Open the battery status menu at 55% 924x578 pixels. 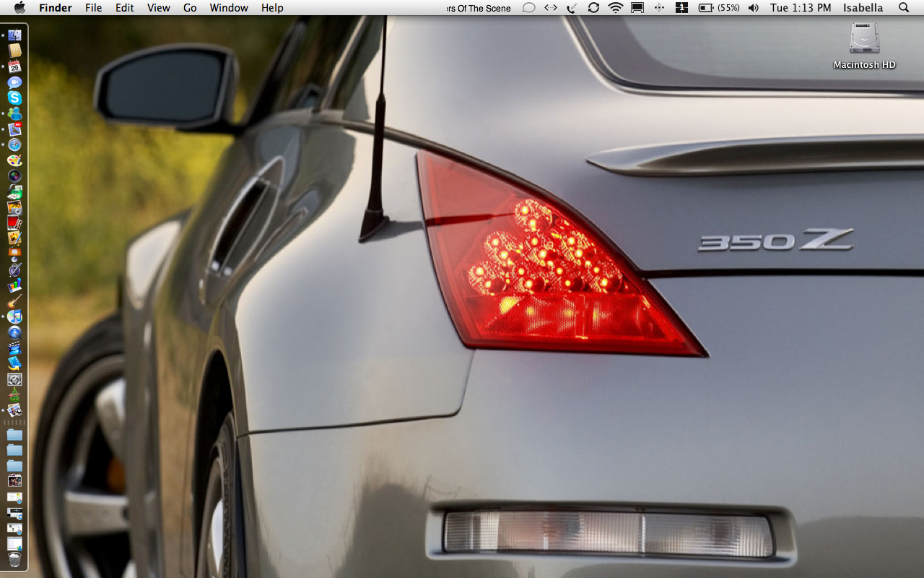(719, 8)
